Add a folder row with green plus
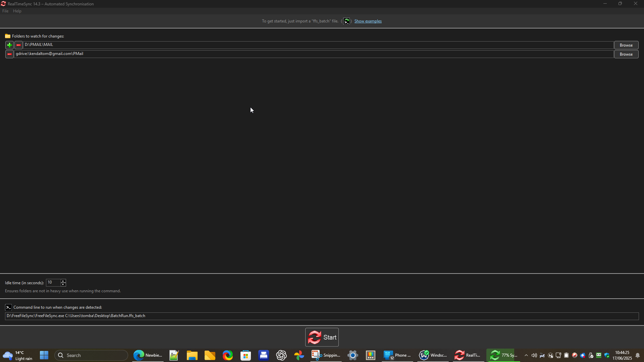This screenshot has width=644, height=362. (x=9, y=45)
